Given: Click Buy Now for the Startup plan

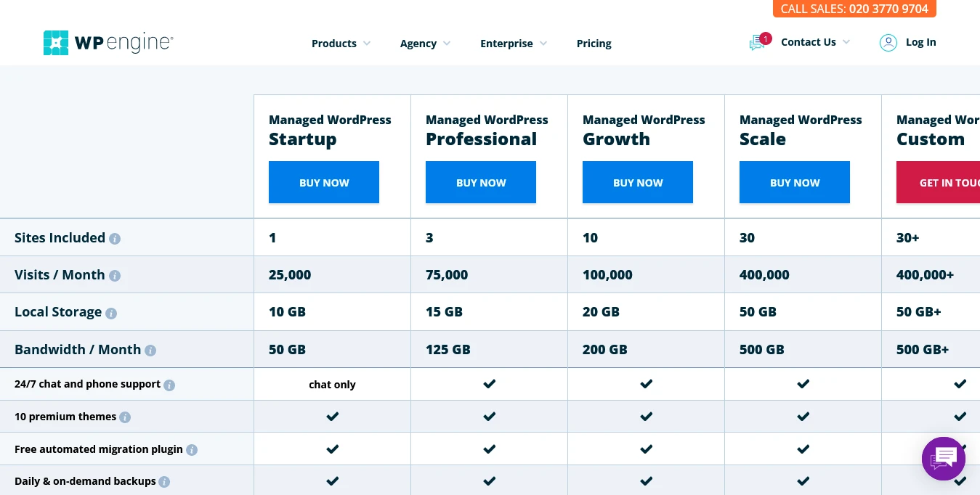Looking at the screenshot, I should tap(324, 182).
